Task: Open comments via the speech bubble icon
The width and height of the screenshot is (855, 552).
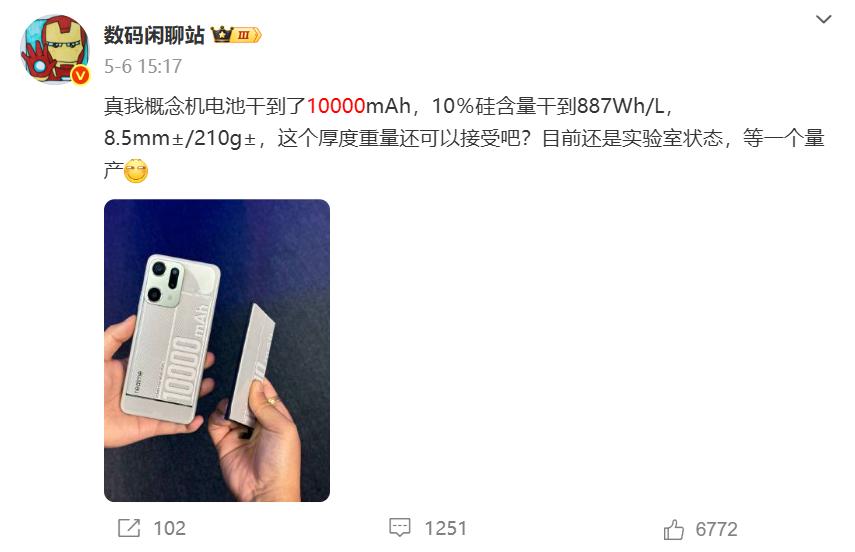Action: (400, 527)
